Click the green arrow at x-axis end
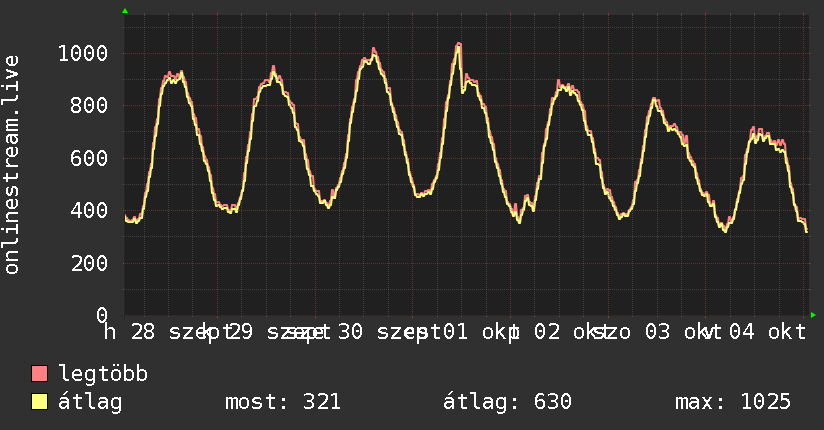This screenshot has height=430, width=824. [813, 315]
